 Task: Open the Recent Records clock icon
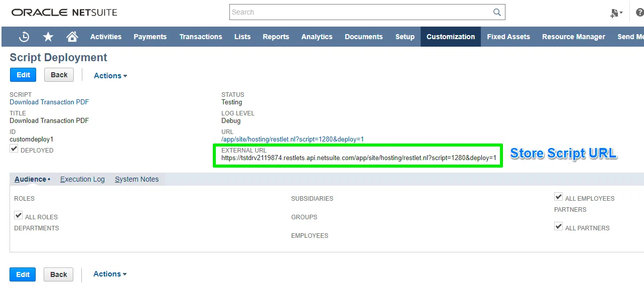point(24,37)
